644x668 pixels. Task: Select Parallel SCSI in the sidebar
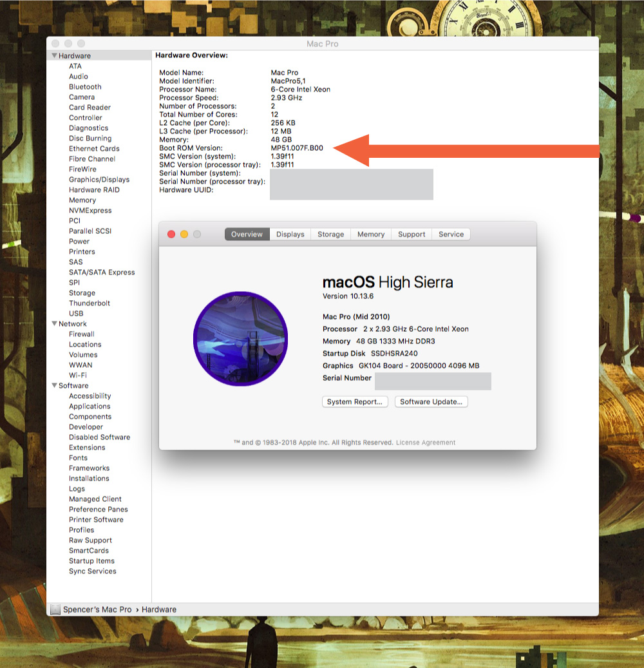click(x=90, y=231)
